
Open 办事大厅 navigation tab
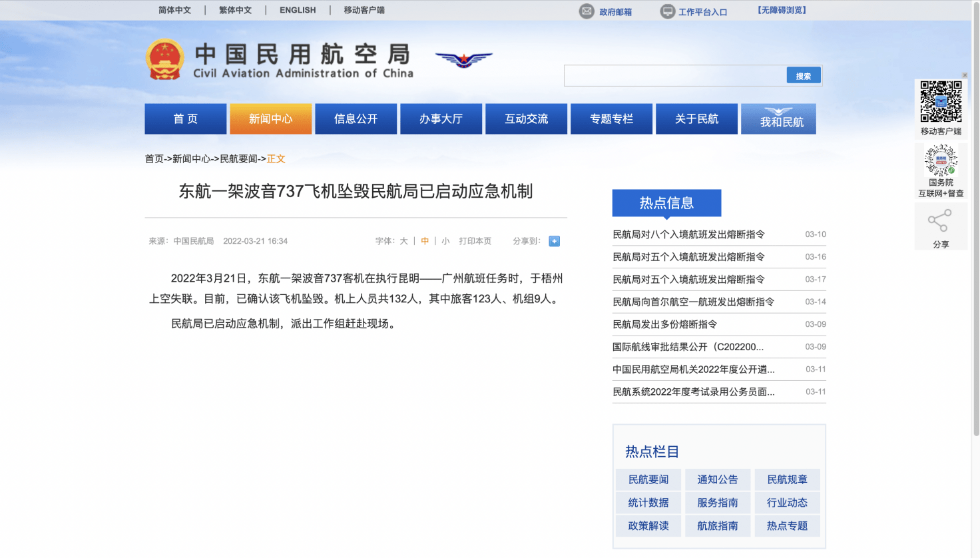click(441, 119)
